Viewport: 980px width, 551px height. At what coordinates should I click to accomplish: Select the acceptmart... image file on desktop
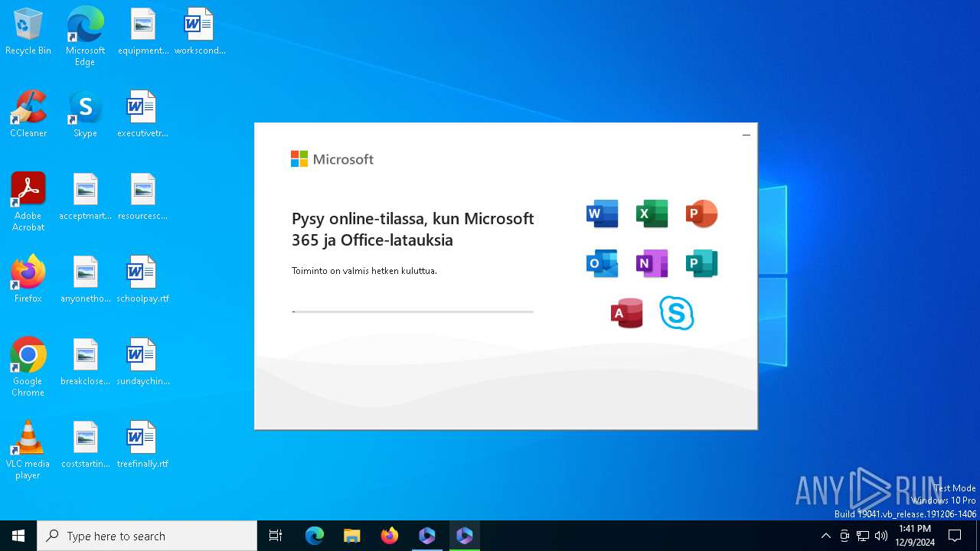coord(86,197)
